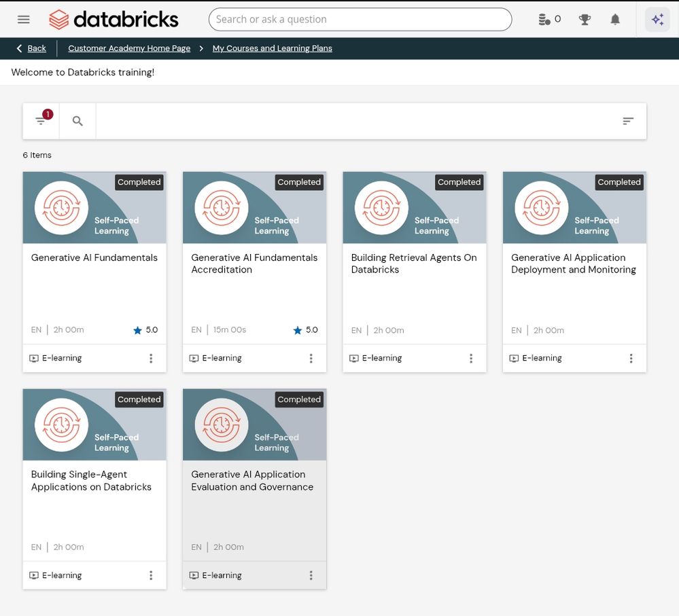Click E-learning icon on Generative AI Fundamentals card
The width and height of the screenshot is (679, 616).
pyautogui.click(x=34, y=358)
